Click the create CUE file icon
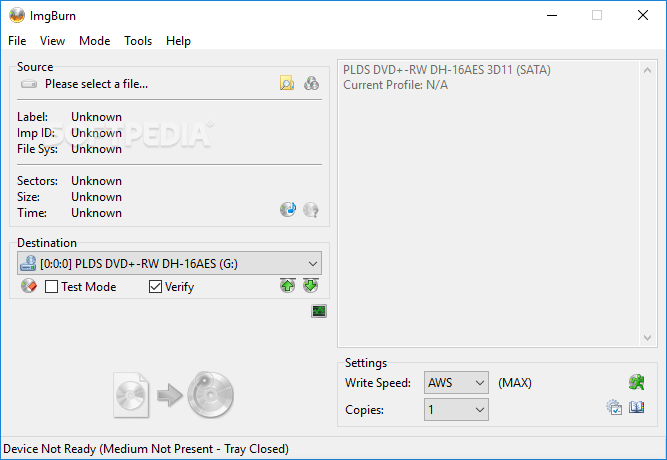 point(311,83)
